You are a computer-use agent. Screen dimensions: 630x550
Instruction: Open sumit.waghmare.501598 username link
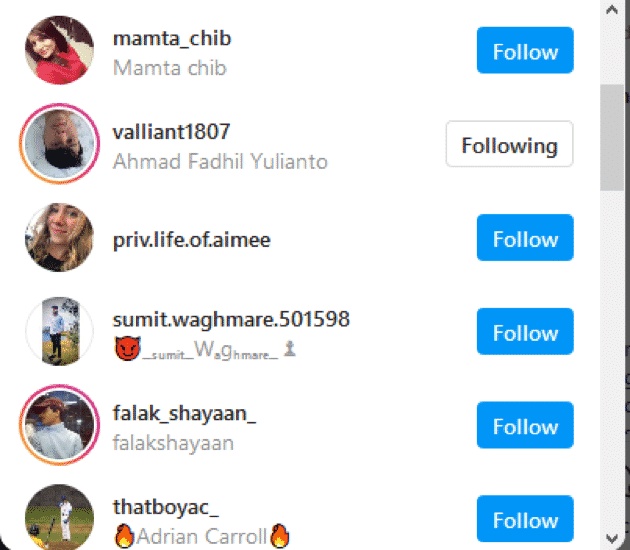(x=231, y=320)
